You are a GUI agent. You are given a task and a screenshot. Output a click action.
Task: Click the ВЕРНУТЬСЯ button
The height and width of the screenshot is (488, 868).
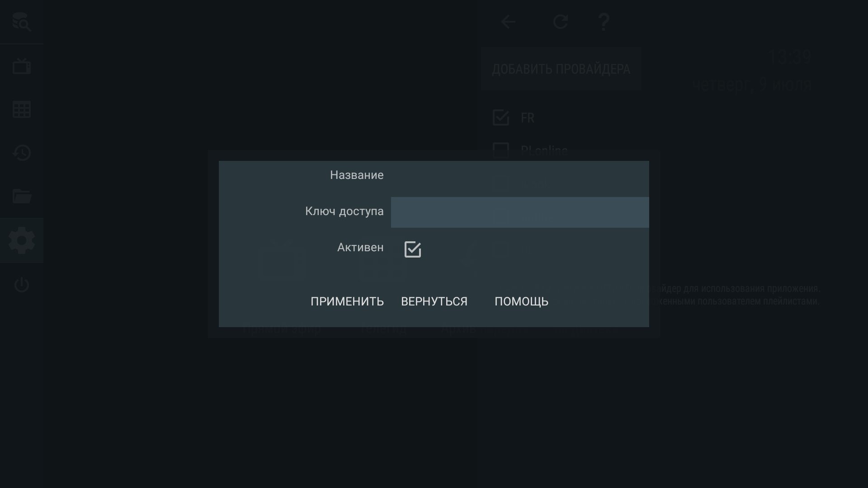(434, 301)
